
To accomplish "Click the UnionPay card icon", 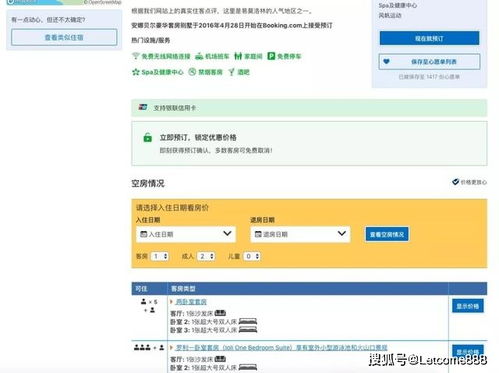I will [x=143, y=107].
